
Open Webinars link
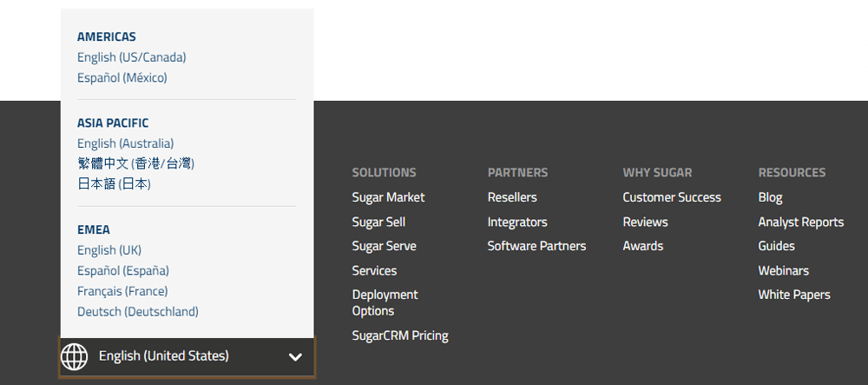click(784, 270)
